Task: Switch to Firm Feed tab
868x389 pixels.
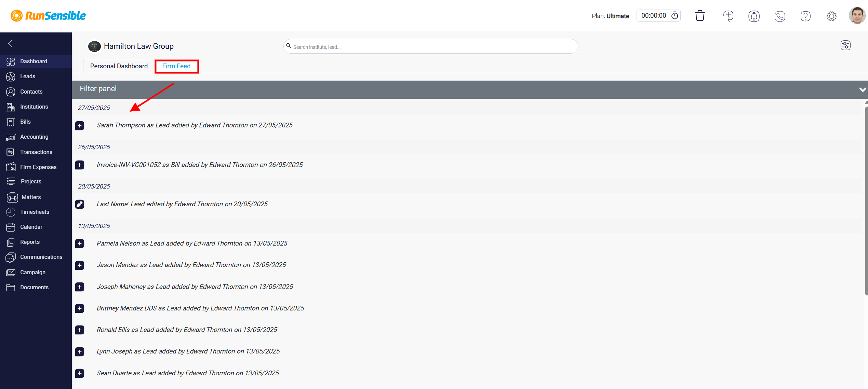Action: click(x=176, y=66)
